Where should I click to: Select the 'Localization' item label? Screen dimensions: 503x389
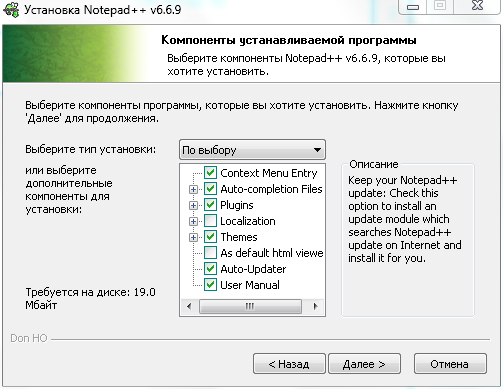point(248,221)
